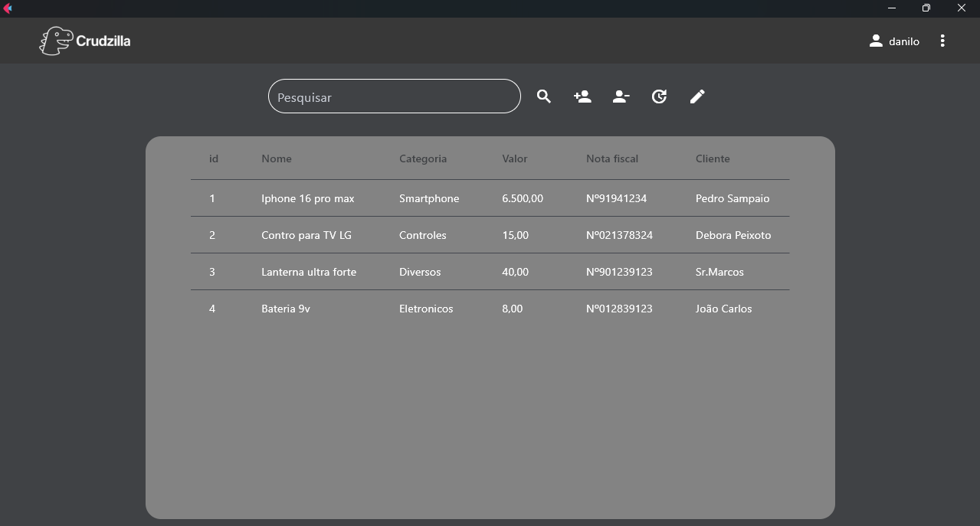
Task: Click the Smartphone category cell
Action: pyautogui.click(x=429, y=198)
